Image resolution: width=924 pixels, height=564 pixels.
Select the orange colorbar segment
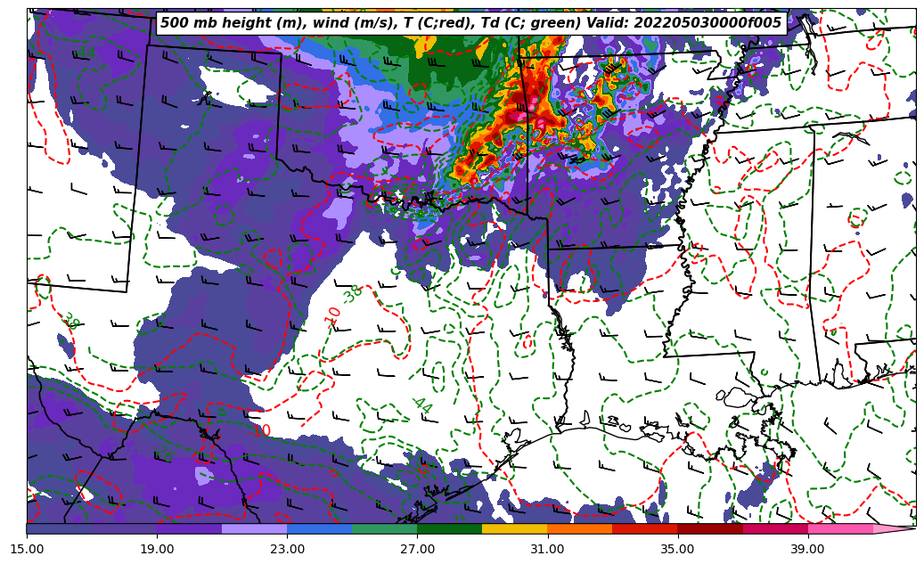point(580,528)
